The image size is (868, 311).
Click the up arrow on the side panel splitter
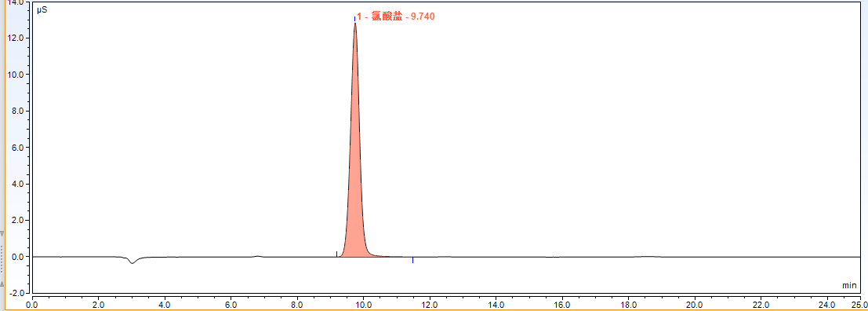tap(2, 284)
